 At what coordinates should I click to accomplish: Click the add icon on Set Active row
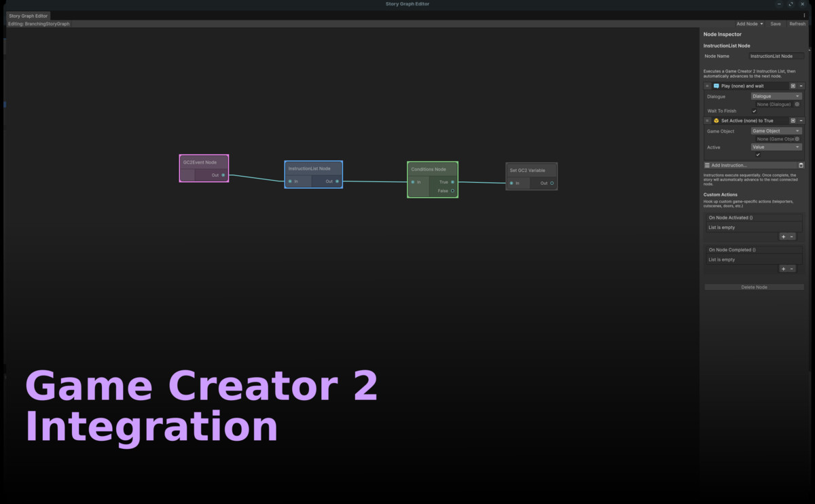[793, 120]
